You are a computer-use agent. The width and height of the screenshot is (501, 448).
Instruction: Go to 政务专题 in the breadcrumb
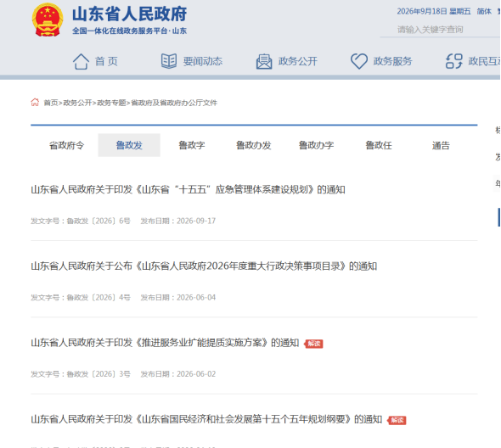coord(111,103)
